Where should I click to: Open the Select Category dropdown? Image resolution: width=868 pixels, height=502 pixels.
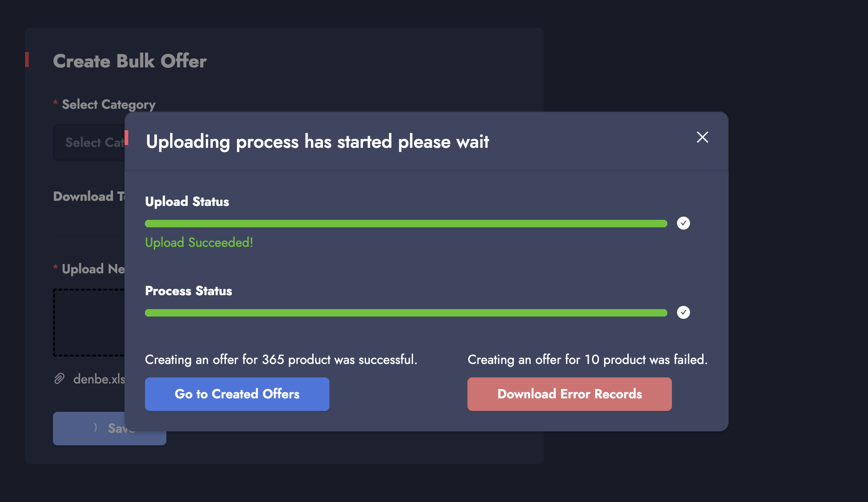89,143
